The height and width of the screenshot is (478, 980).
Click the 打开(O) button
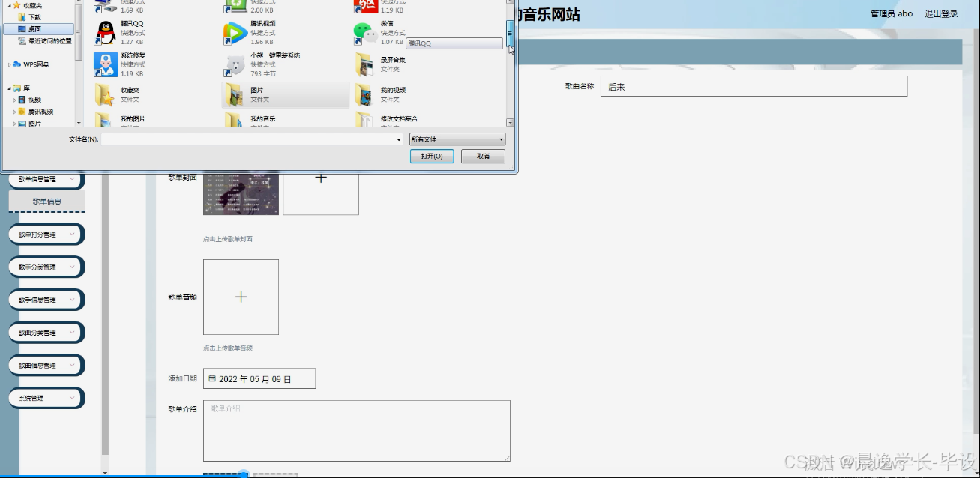[432, 156]
